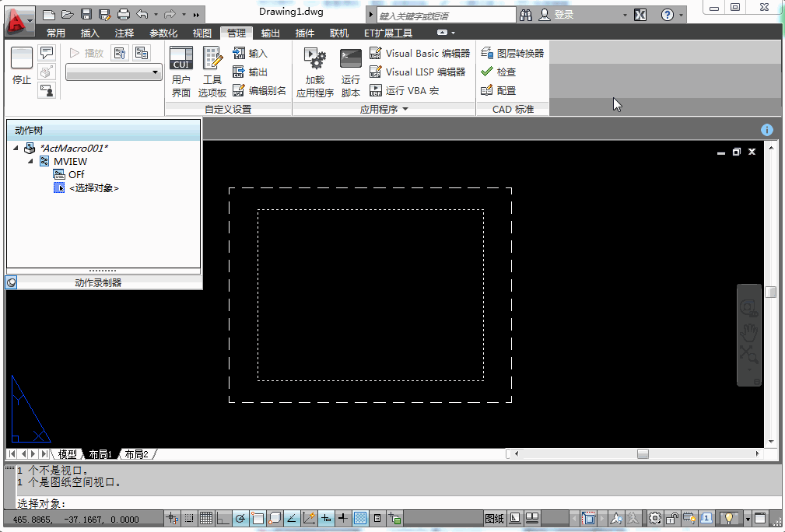Open the redo history dropdown arrow
785x532 pixels.
pos(184,15)
